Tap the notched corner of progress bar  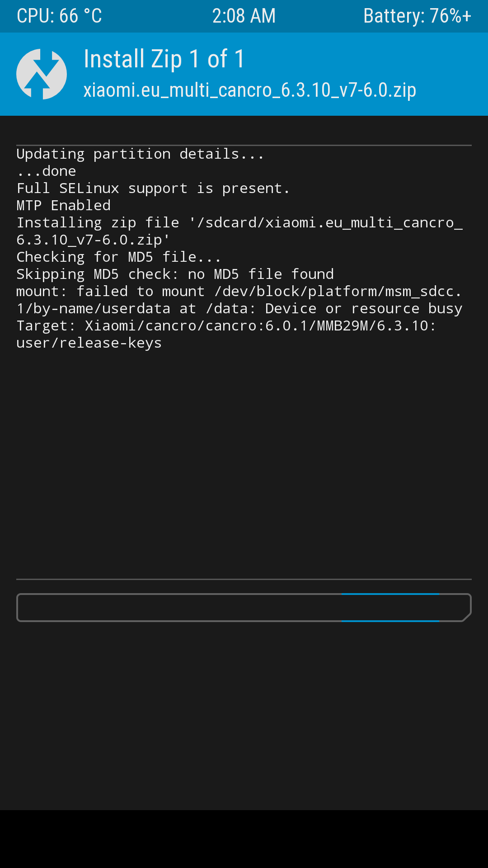click(467, 617)
